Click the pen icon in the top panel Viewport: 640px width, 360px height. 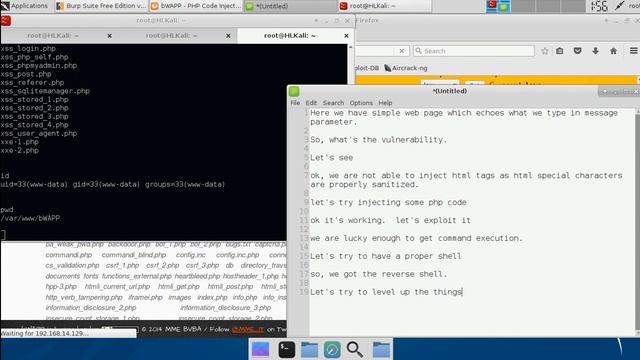(620, 6)
